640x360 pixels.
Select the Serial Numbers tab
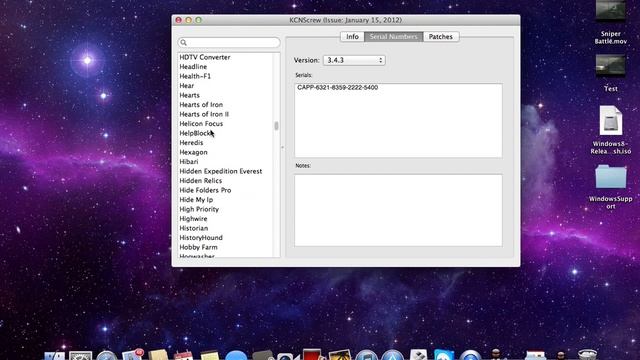tap(393, 37)
